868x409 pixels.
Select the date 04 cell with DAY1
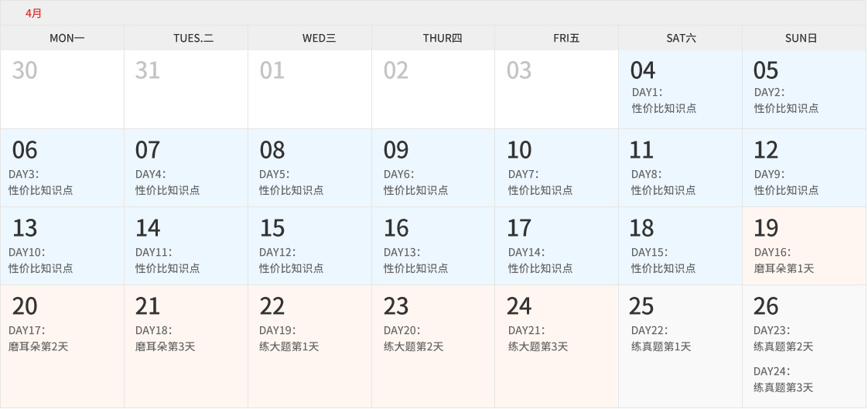[679, 89]
